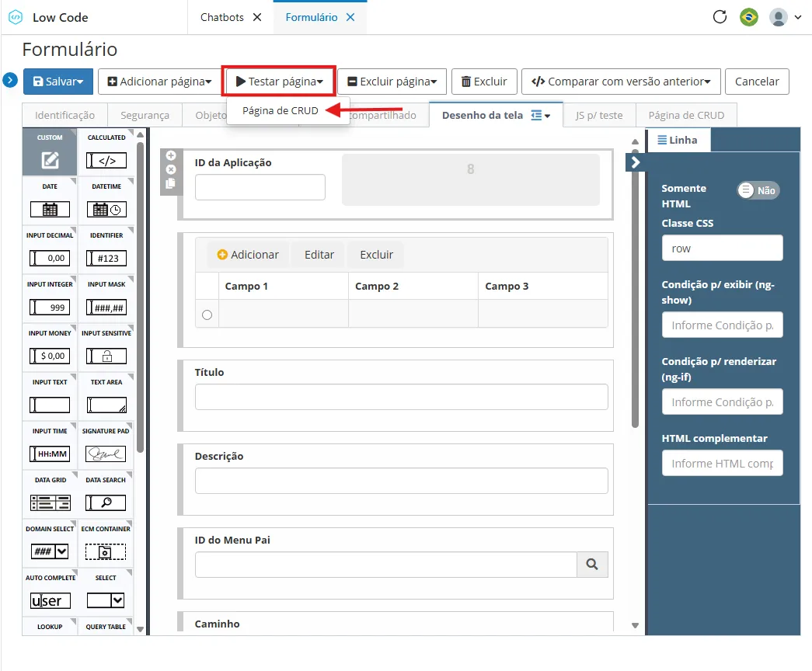This screenshot has width=812, height=671.
Task: Open the Excluir página dropdown
Action: (x=392, y=82)
